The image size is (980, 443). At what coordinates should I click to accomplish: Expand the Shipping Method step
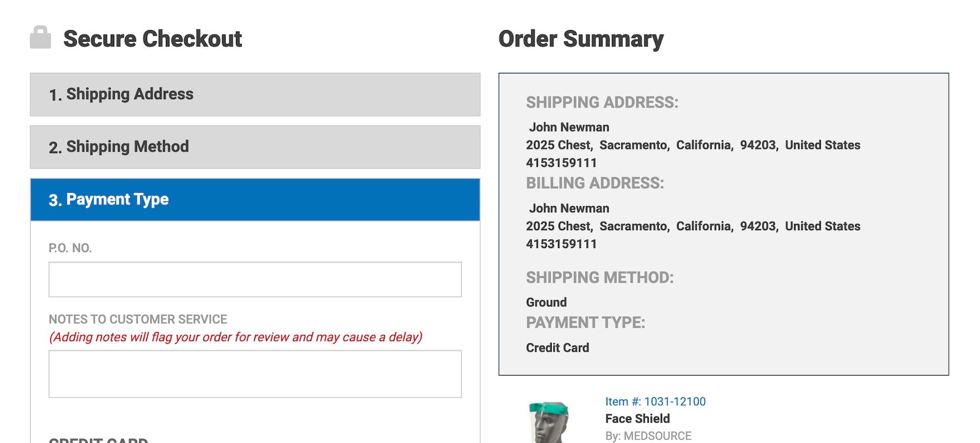point(254,147)
